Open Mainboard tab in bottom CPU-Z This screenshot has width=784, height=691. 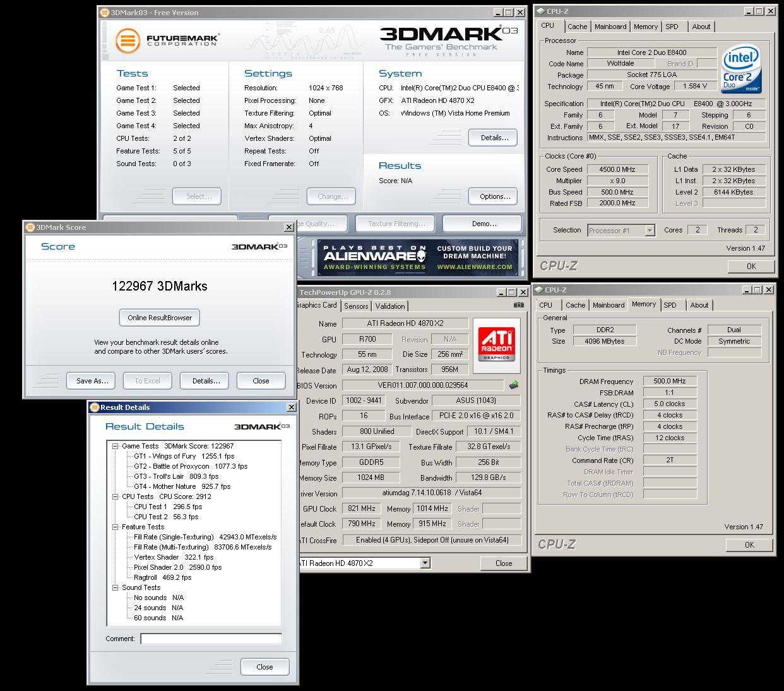click(609, 305)
